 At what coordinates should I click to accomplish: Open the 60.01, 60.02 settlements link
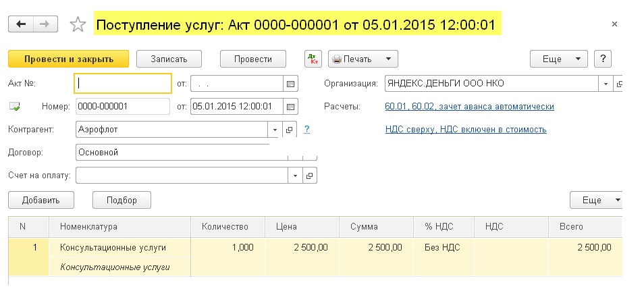coord(469,107)
